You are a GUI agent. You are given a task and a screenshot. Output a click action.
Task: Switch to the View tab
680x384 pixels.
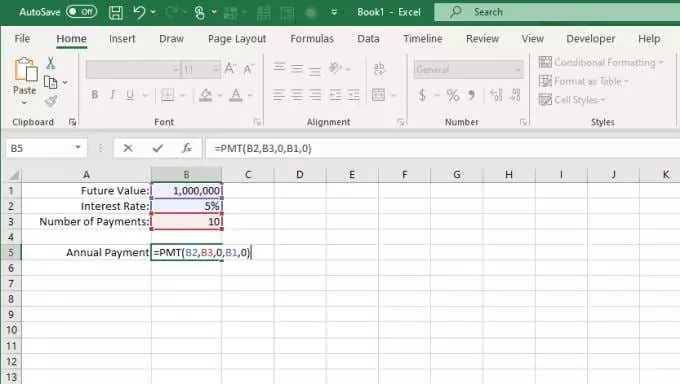[x=533, y=39]
